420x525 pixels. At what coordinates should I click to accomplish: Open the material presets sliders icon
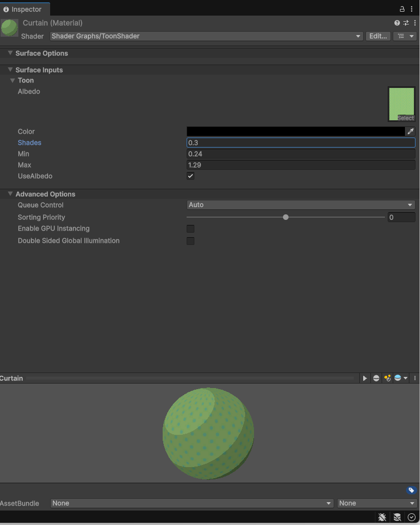point(406,23)
